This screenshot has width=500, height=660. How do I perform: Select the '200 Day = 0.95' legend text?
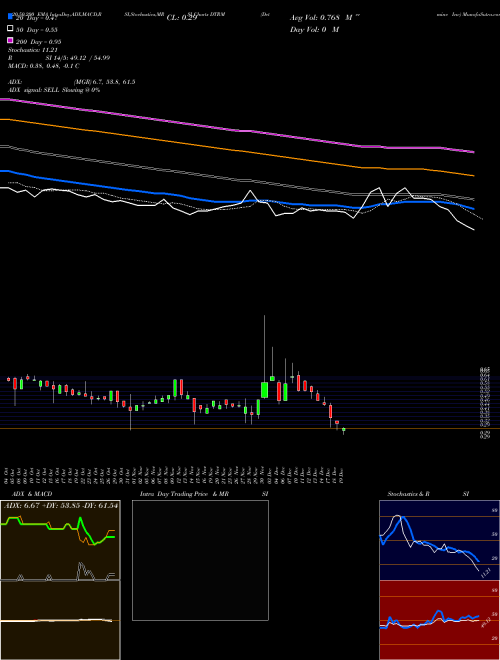(39, 42)
